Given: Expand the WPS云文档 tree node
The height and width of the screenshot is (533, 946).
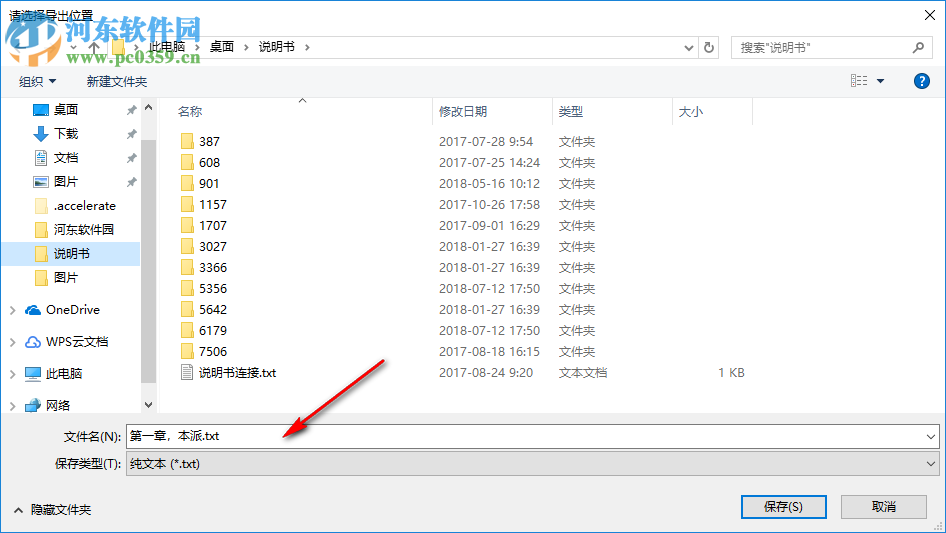Looking at the screenshot, I should coord(13,342).
